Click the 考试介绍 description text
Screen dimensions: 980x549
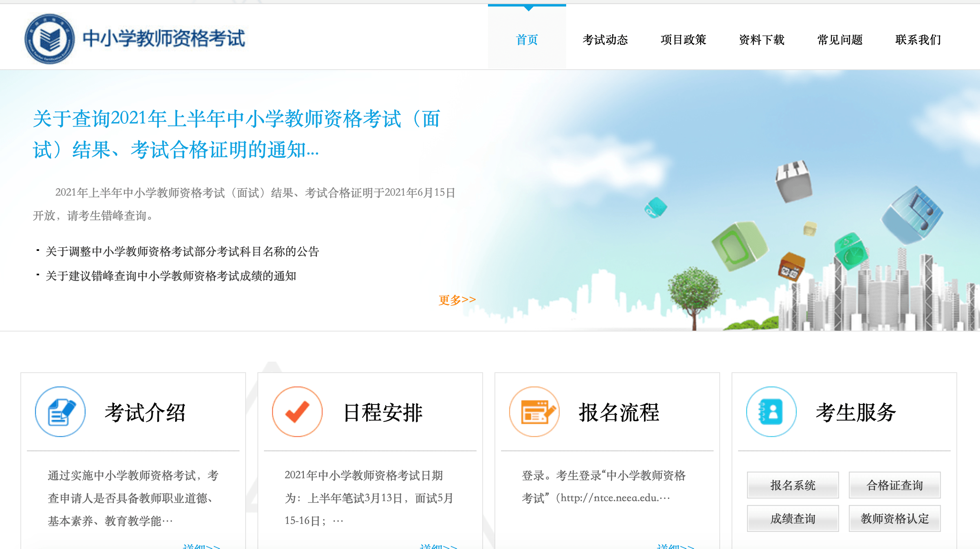(x=133, y=498)
